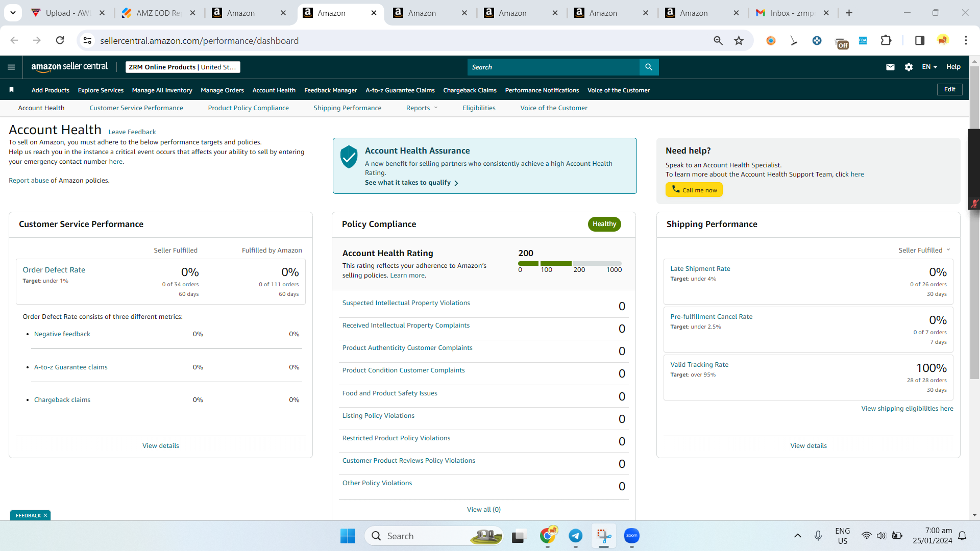Click the FBA extension icon
The width and height of the screenshot is (980, 551).
click(x=863, y=40)
